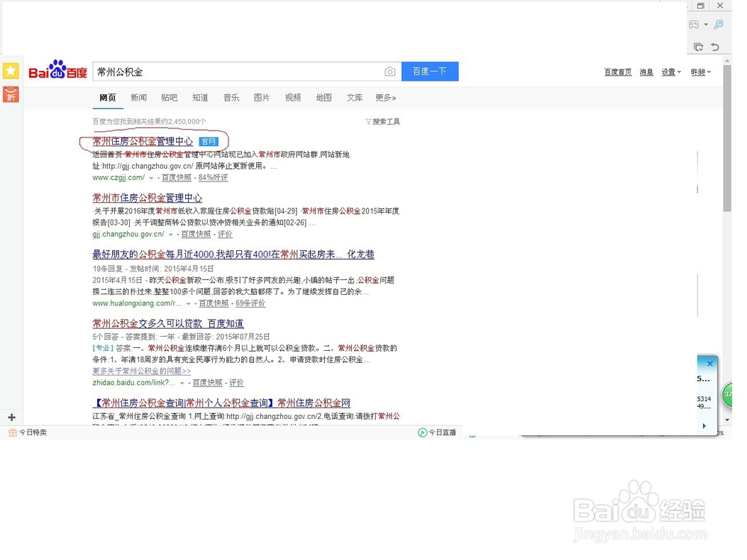
Task: Open 百度快照 for gjj.changzhou.gov.cn result
Action: pos(196,234)
